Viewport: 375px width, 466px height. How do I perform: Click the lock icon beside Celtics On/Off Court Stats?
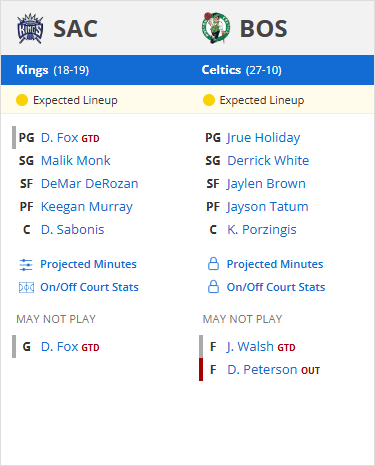(x=213, y=287)
